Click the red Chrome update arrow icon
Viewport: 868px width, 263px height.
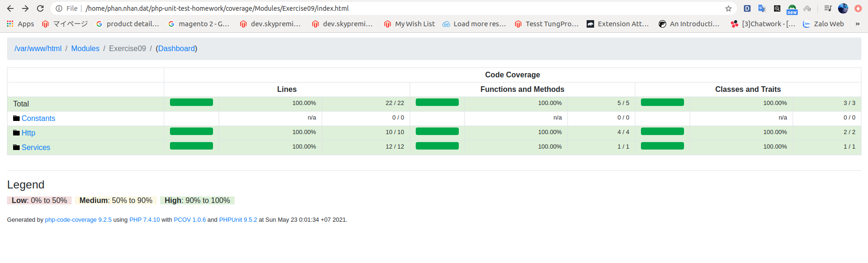pos(858,8)
